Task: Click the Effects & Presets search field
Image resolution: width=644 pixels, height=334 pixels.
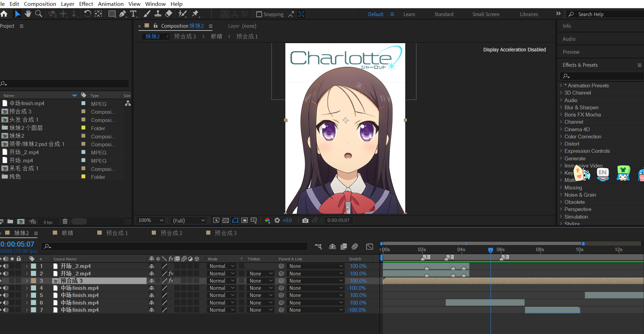Action: [602, 76]
